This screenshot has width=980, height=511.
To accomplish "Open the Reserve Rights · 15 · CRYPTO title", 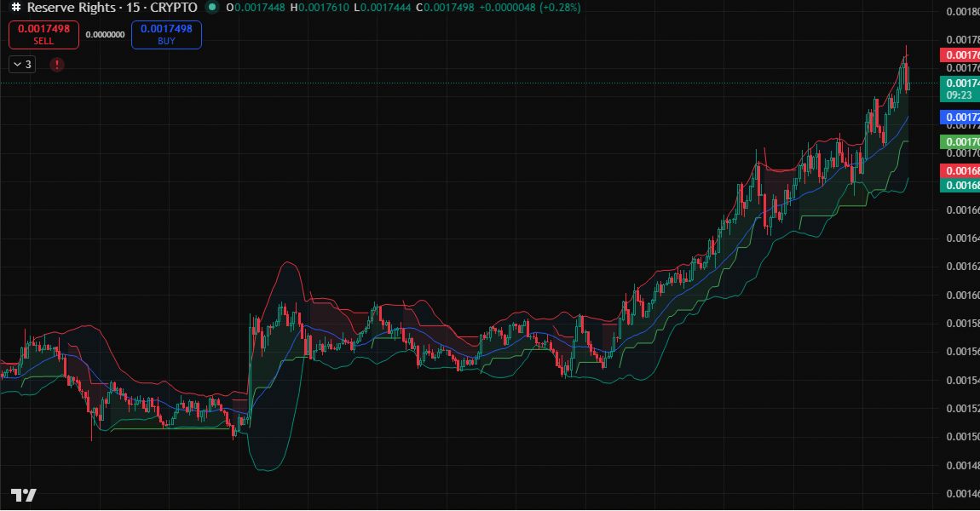I will click(112, 8).
